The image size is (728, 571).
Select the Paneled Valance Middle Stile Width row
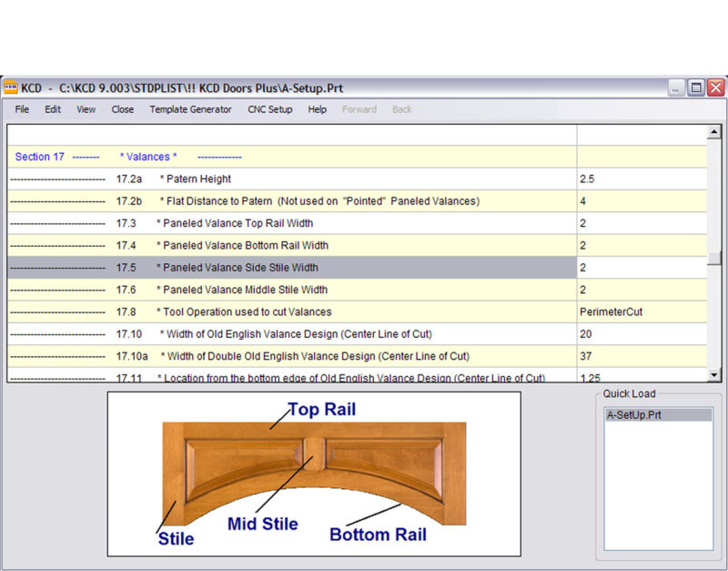[x=291, y=290]
